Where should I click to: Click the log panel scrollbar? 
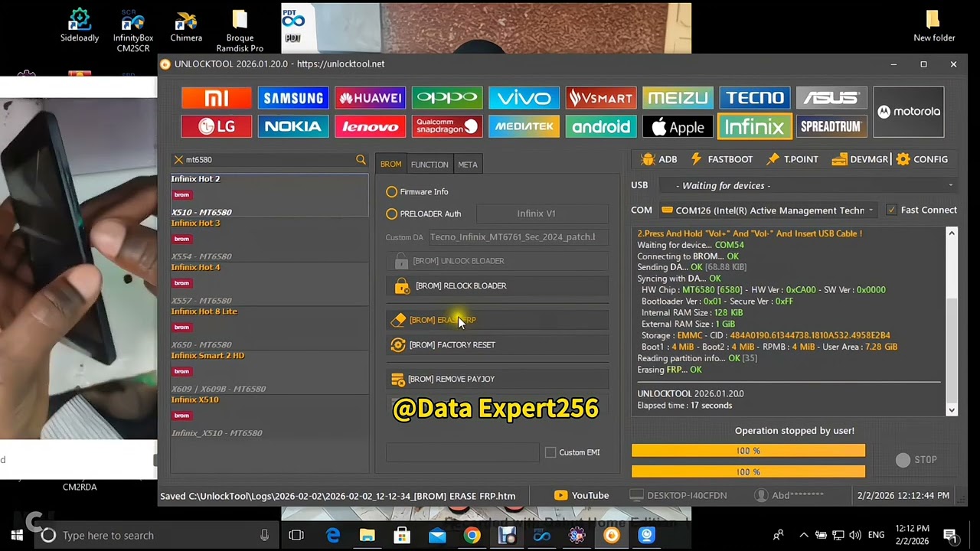(952, 321)
